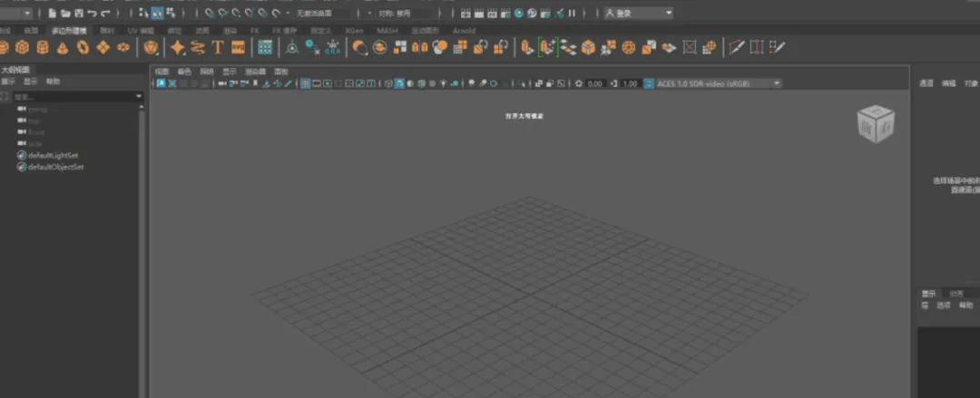
Task: Toggle select by component type mode
Action: [x=171, y=13]
